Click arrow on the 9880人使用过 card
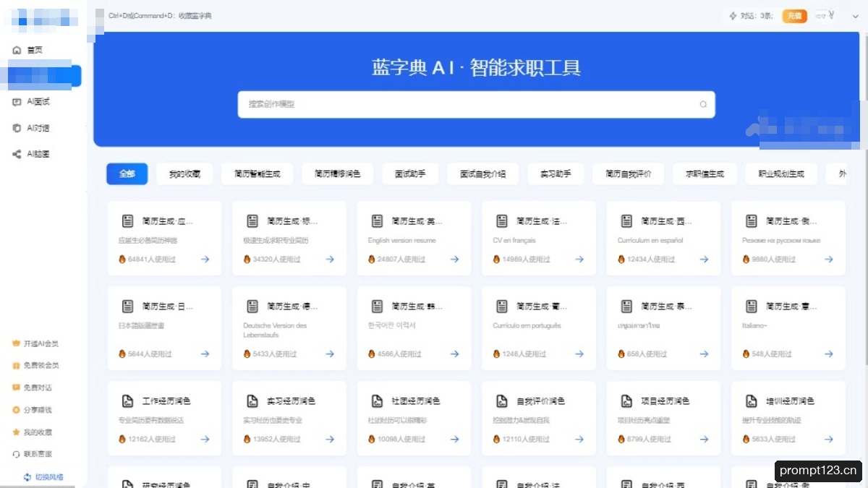The image size is (868, 488). (x=829, y=259)
